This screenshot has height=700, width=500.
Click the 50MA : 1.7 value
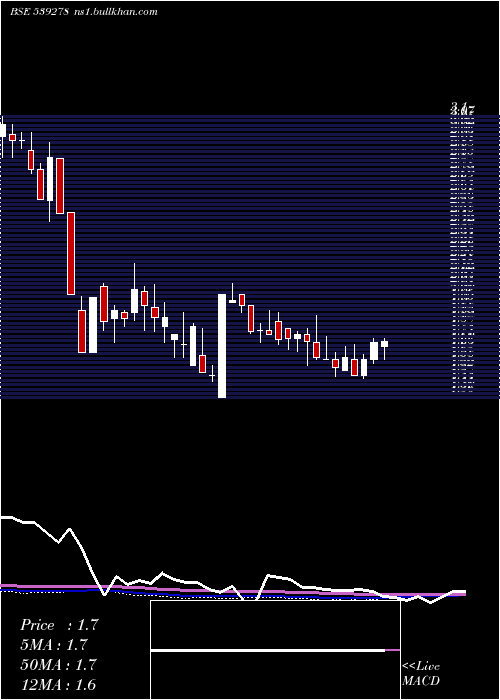58,665
